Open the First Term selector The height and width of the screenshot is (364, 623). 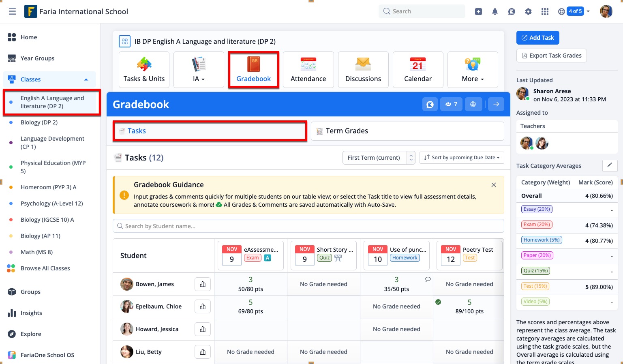[x=379, y=158]
